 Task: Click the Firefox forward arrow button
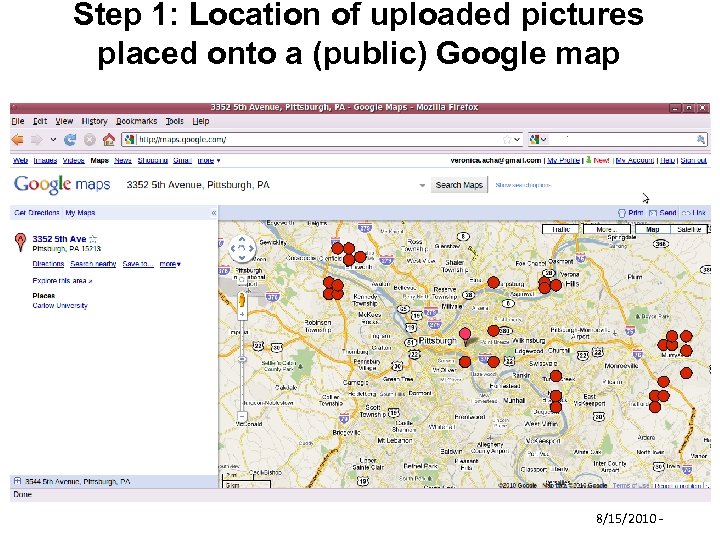coord(37,140)
